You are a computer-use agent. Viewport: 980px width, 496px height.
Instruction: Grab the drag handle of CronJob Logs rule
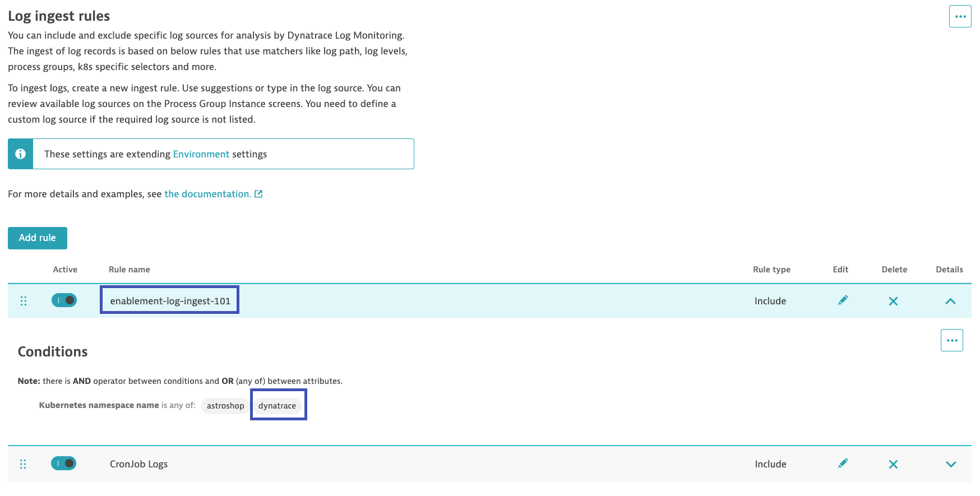tap(23, 464)
